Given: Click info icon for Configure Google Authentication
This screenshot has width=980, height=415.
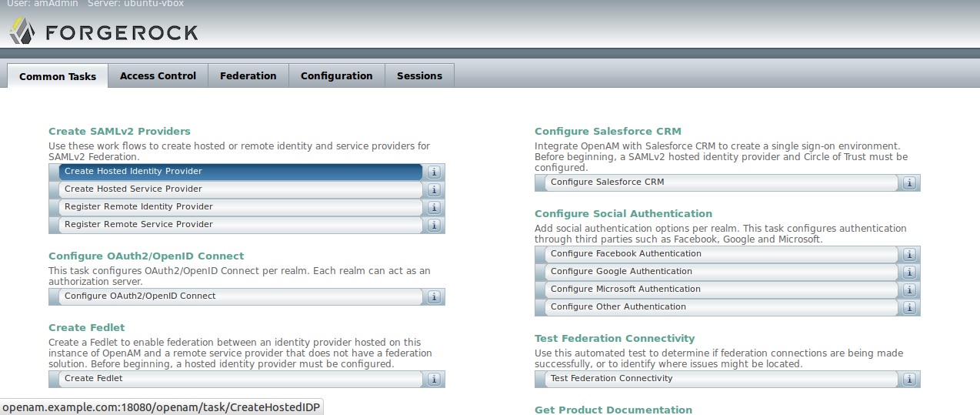Looking at the screenshot, I should [909, 272].
